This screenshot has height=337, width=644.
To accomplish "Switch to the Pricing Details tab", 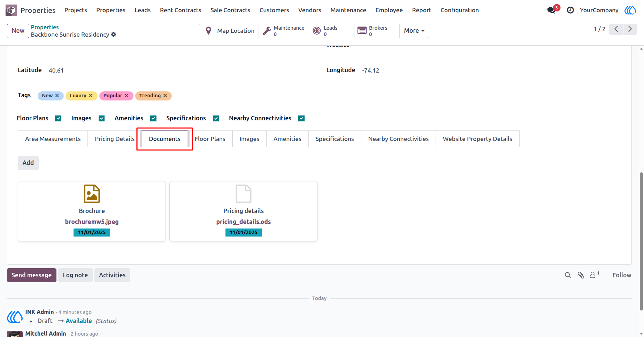I will 115,139.
